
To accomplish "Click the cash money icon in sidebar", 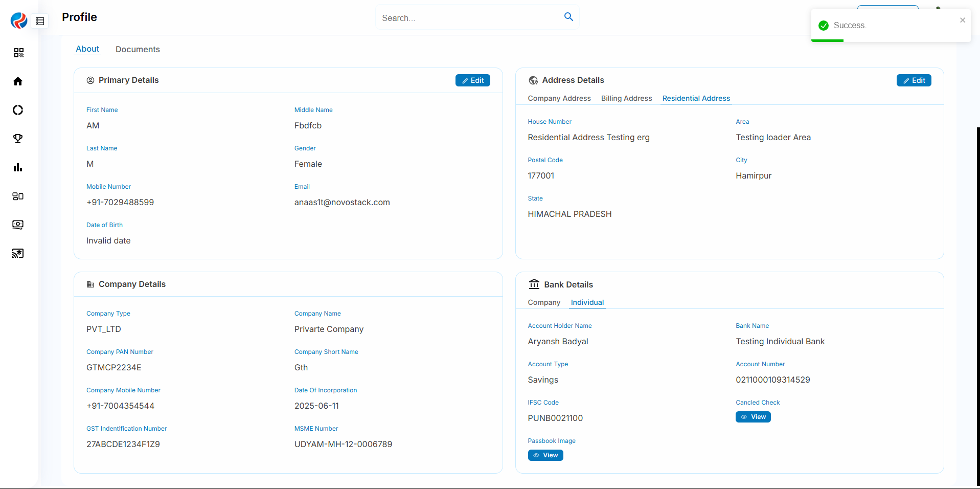I will pyautogui.click(x=18, y=225).
